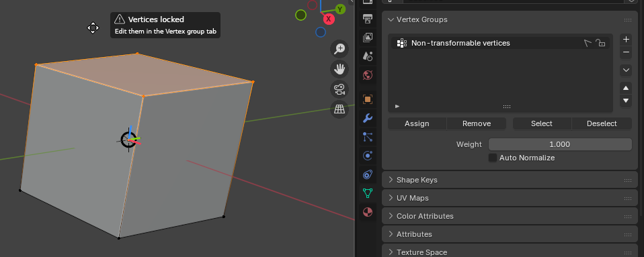
Task: Click the zoom magnifier viewport button
Action: [x=339, y=49]
